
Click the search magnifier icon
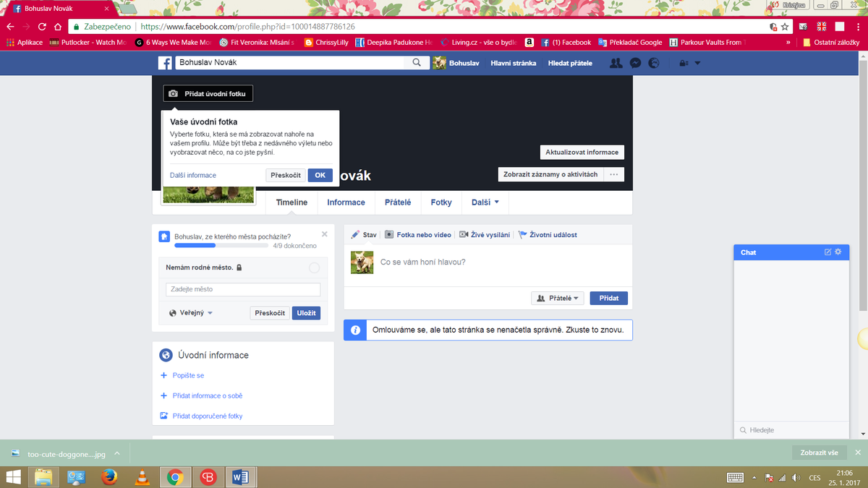417,63
